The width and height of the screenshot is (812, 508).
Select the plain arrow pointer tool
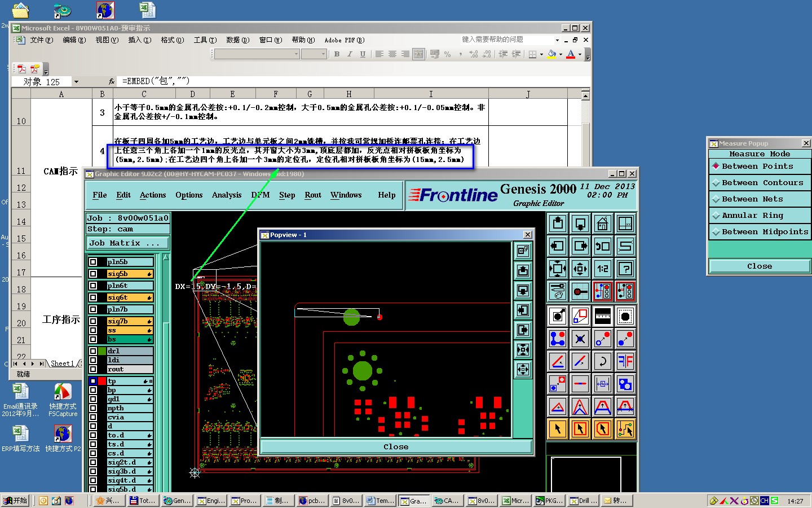tap(558, 429)
